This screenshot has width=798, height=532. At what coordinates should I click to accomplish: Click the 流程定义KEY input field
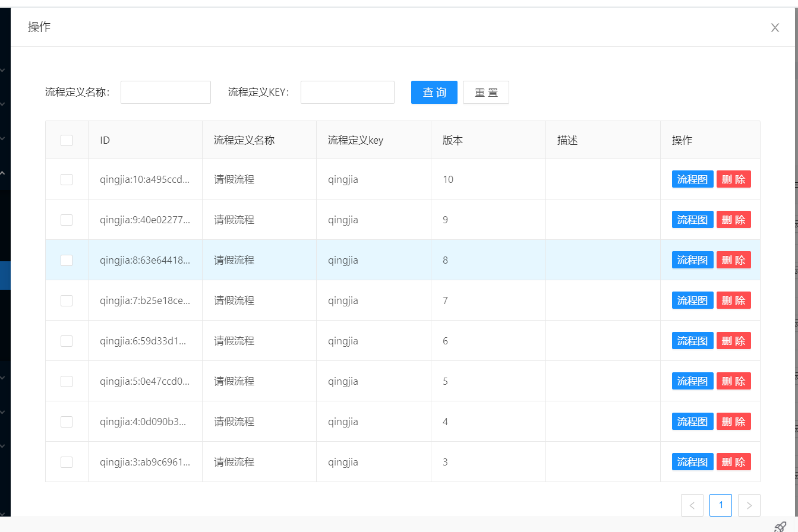(348, 92)
